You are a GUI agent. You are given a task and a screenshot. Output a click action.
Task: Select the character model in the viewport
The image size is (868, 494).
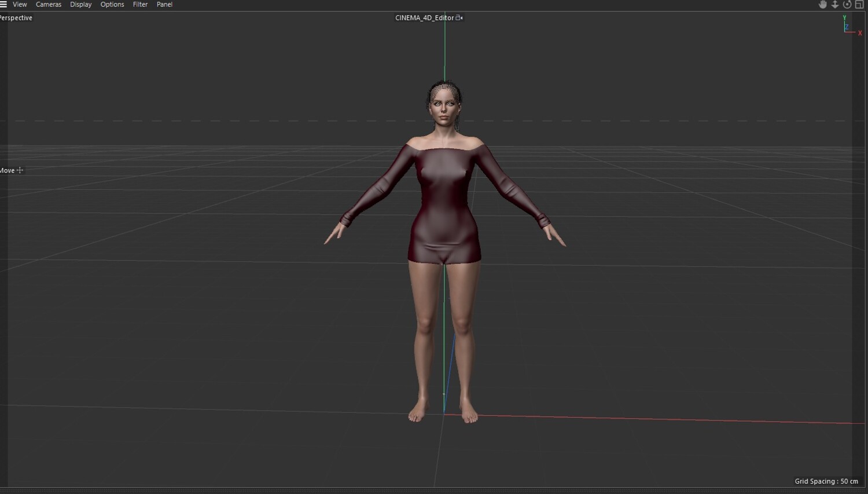coord(444,253)
